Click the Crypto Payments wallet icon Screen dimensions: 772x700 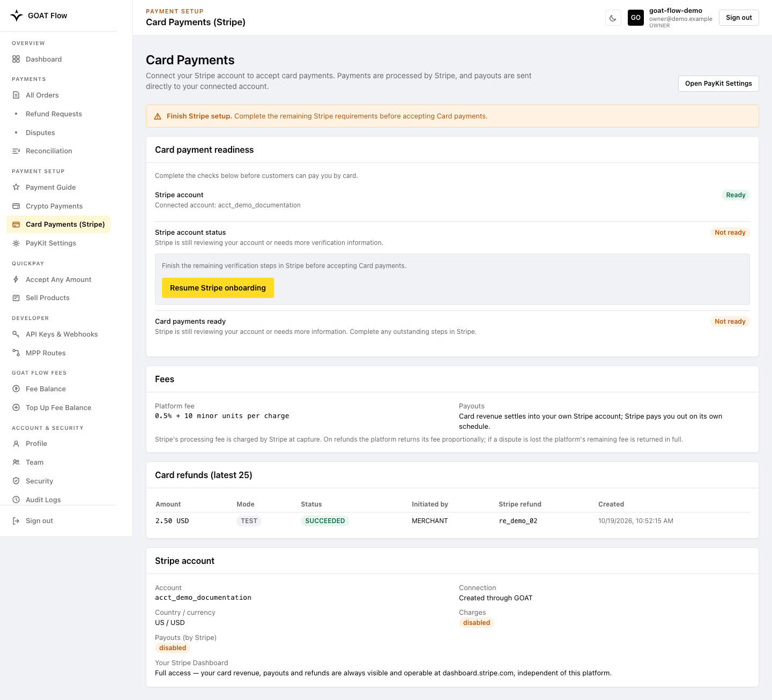tap(16, 206)
